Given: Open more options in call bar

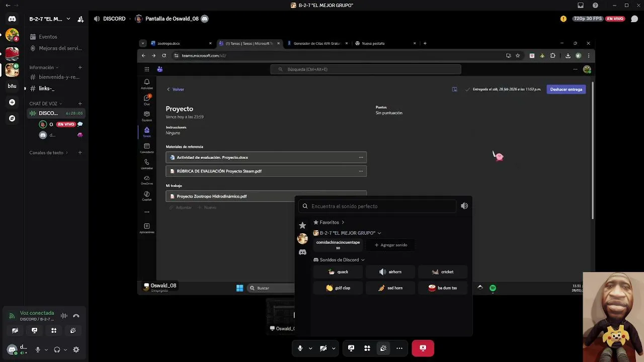Looking at the screenshot, I should (x=399, y=348).
